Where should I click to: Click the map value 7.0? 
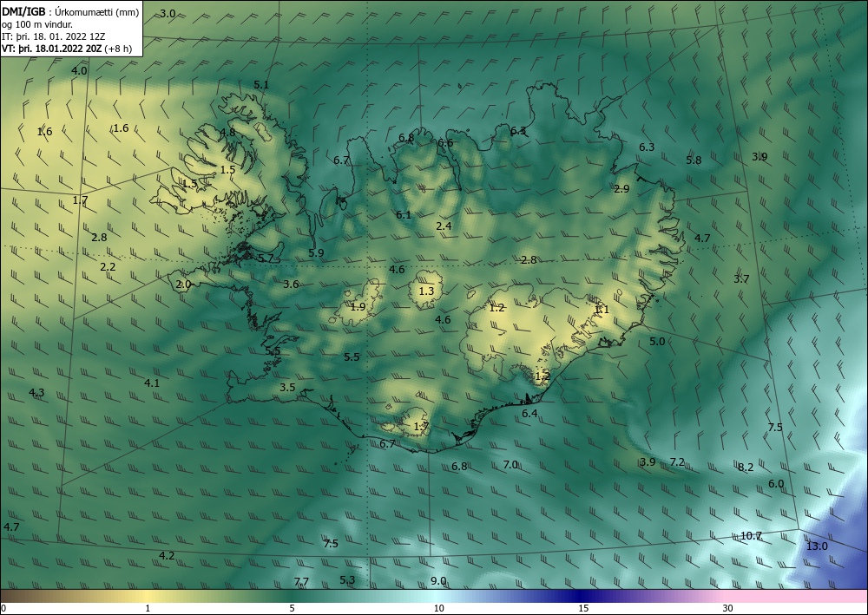tap(510, 465)
